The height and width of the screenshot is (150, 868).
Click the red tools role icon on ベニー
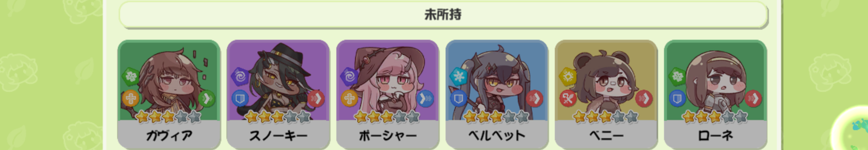click(x=568, y=98)
